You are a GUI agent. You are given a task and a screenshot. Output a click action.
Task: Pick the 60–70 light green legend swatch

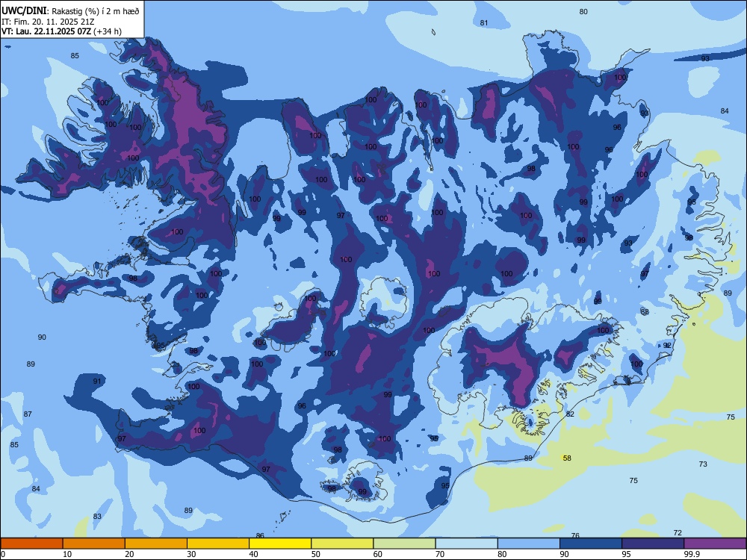[404, 544]
